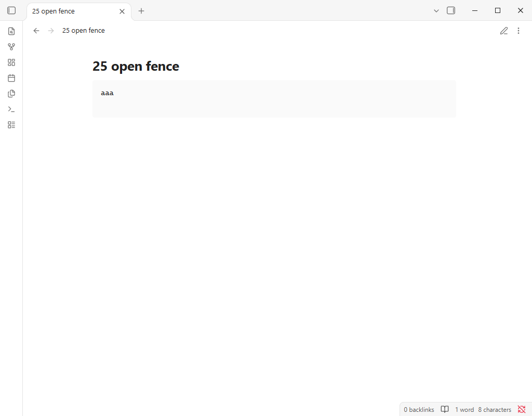Show 0 backlinks in status bar
Image resolution: width=532 pixels, height=416 pixels.
(419, 410)
